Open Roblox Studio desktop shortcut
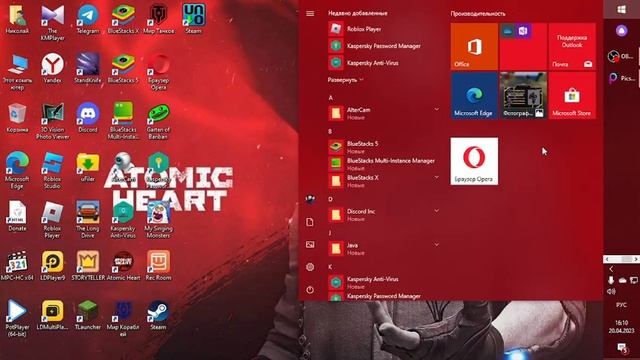 53,171
